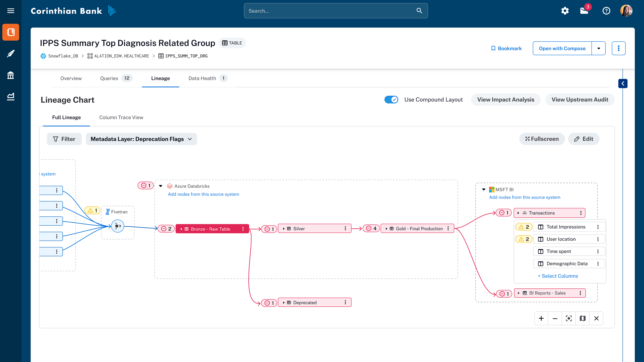
Task: Open the Metadata Layer: Deprecation Flags dropdown
Action: [x=141, y=139]
